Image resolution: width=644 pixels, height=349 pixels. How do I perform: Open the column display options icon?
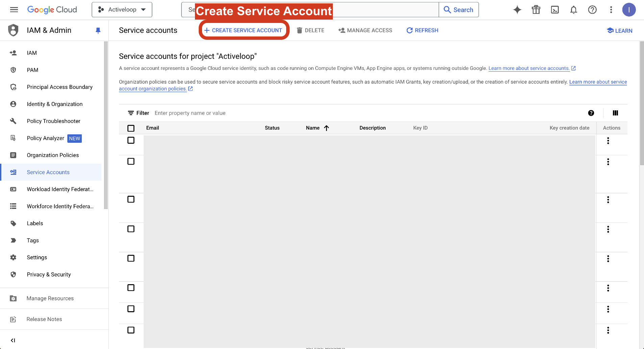(x=615, y=113)
